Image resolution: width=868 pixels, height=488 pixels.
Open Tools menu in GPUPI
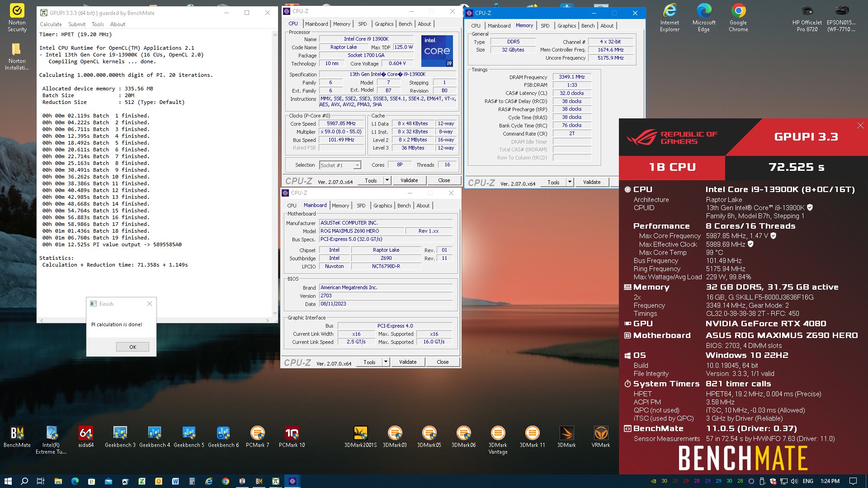click(98, 24)
